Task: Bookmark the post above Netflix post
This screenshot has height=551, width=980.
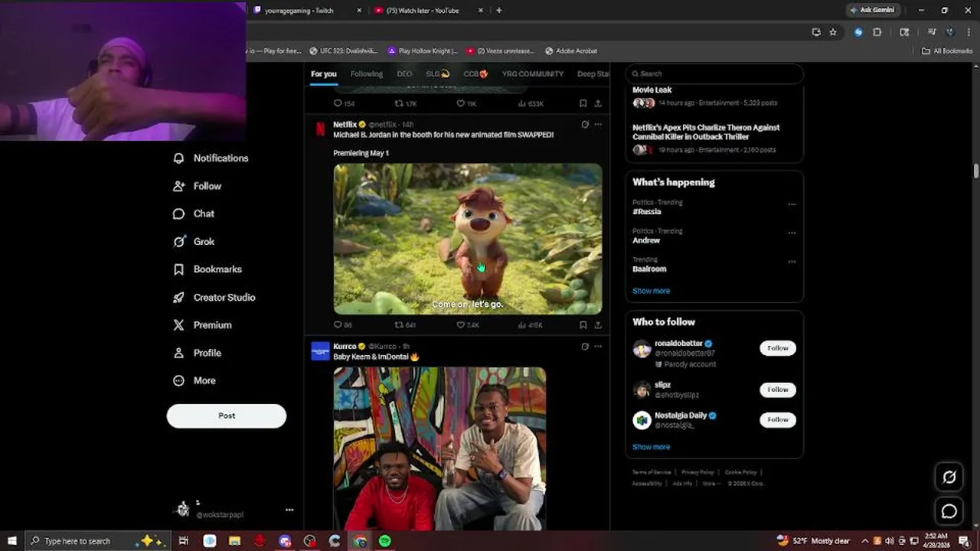Action: tap(583, 103)
